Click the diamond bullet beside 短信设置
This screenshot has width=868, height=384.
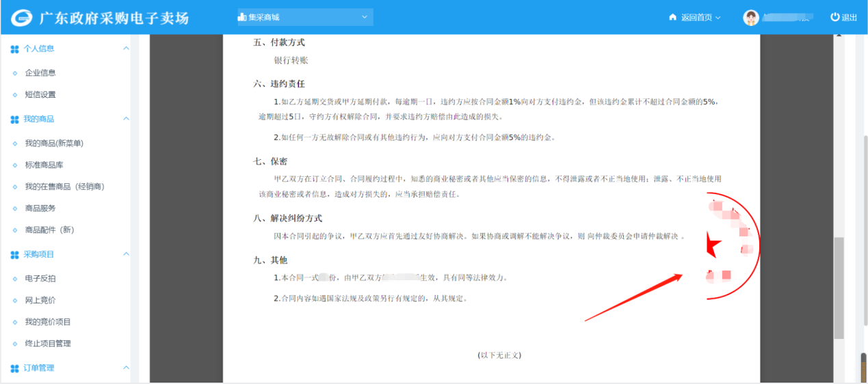click(x=16, y=95)
